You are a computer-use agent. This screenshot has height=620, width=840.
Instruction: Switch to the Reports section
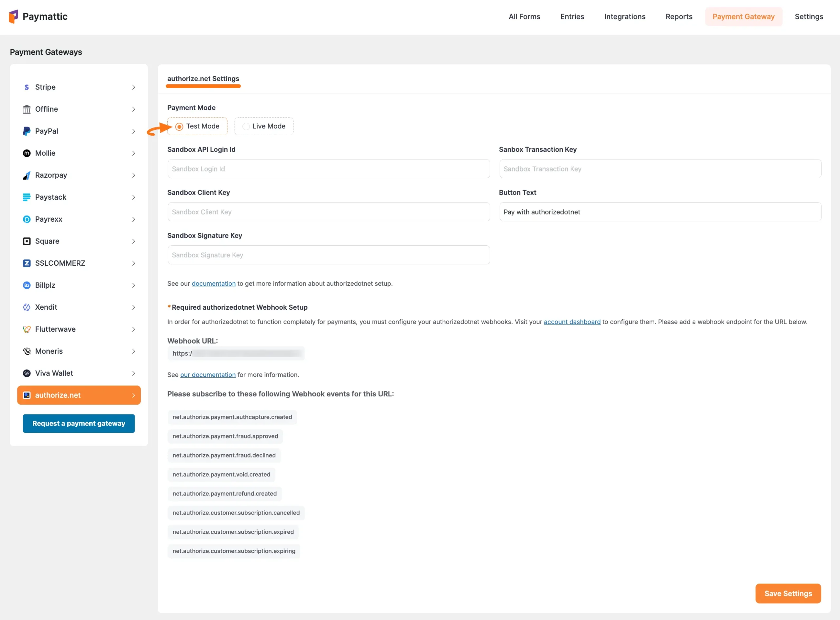pyautogui.click(x=679, y=16)
